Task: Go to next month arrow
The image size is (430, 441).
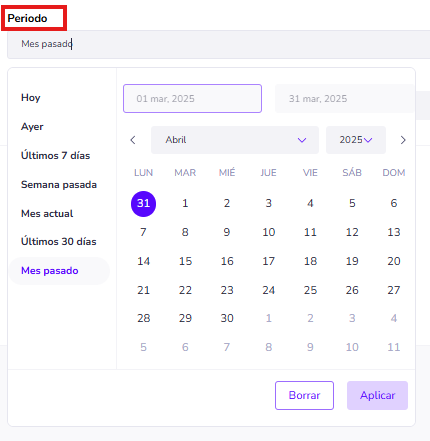Action: tap(403, 140)
